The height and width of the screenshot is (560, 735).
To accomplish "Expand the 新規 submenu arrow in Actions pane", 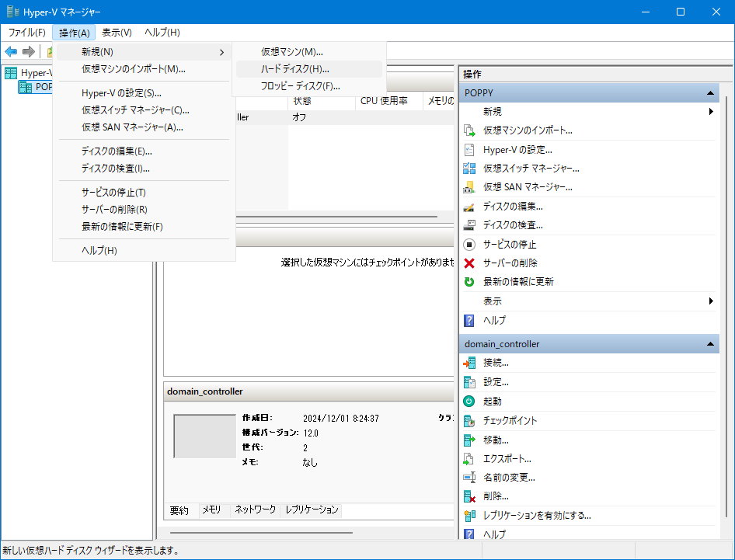I will coord(711,112).
